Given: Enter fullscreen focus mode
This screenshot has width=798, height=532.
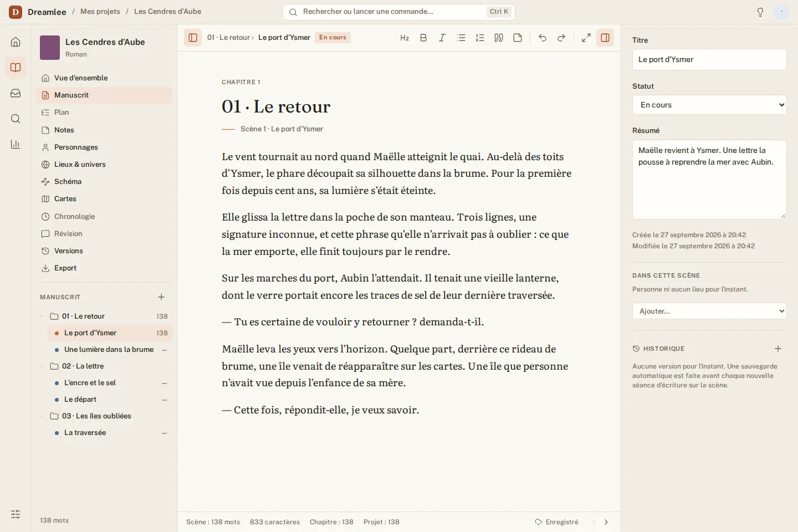Looking at the screenshot, I should point(586,38).
